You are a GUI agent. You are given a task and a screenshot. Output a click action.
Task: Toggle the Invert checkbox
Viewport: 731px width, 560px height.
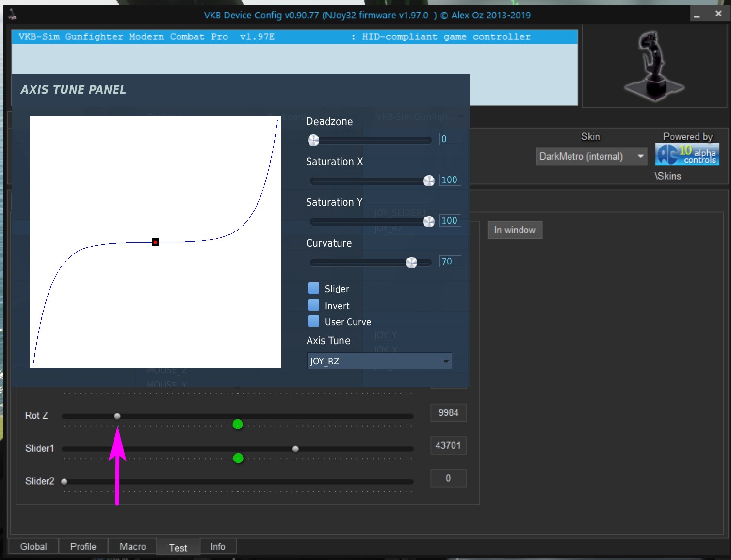(x=313, y=305)
